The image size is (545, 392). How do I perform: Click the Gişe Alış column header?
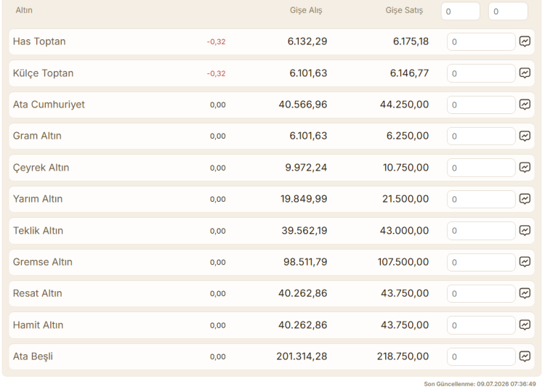point(306,10)
